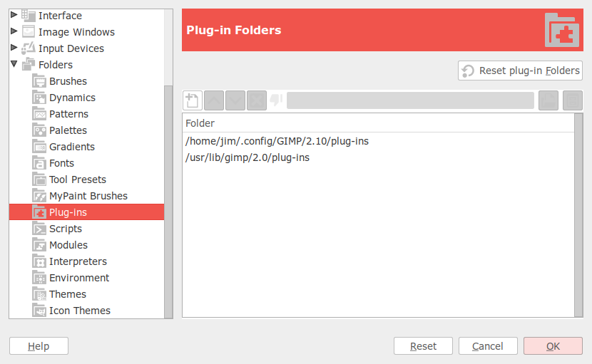Select the Scripts label in the tree
This screenshot has width=592, height=364.
pyautogui.click(x=66, y=229)
